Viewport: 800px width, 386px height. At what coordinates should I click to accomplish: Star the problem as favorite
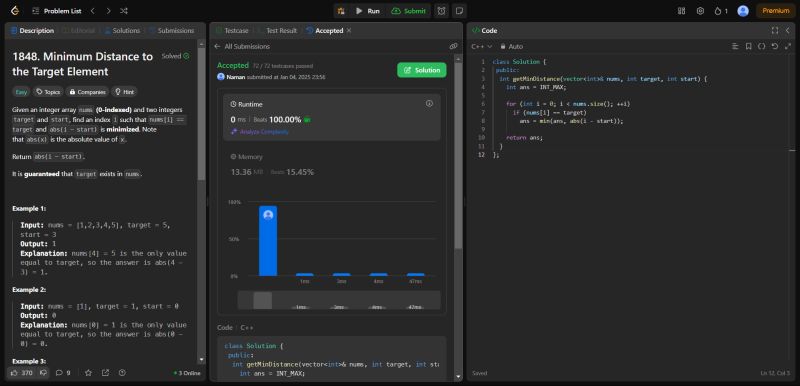coord(88,373)
